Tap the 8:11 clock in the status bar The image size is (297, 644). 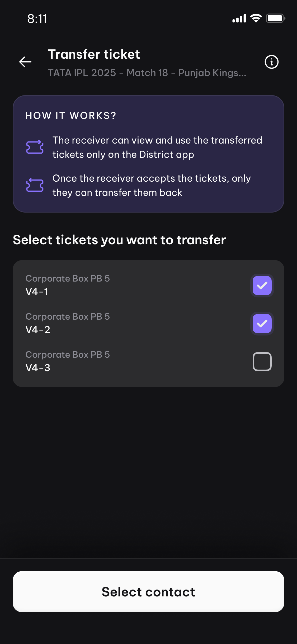tap(37, 19)
